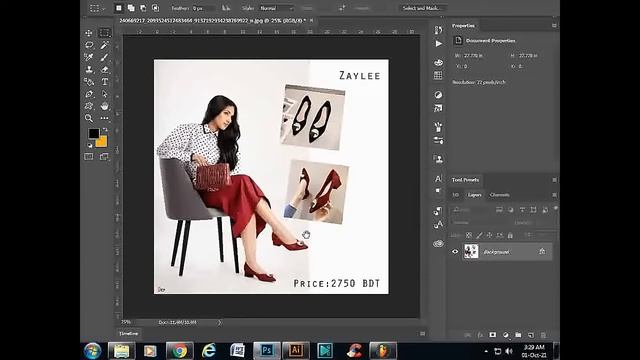Select the Properties panel tab

pyautogui.click(x=463, y=25)
